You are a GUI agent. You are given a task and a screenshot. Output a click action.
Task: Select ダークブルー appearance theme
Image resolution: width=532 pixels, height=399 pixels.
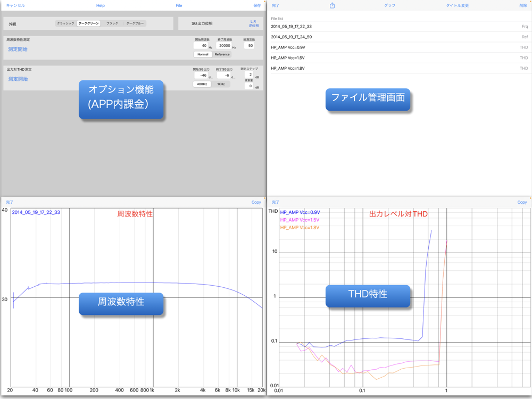pos(135,23)
